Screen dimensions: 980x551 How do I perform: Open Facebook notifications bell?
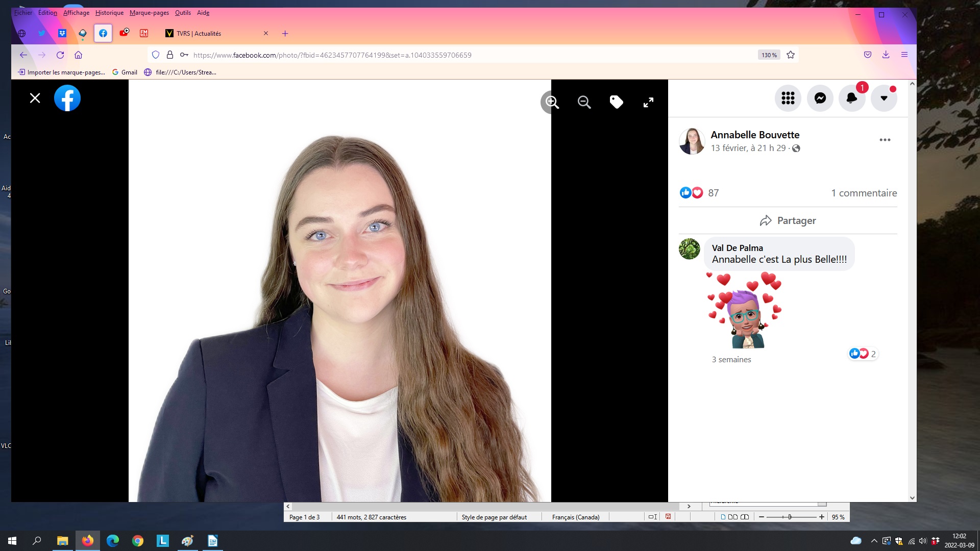tap(851, 98)
